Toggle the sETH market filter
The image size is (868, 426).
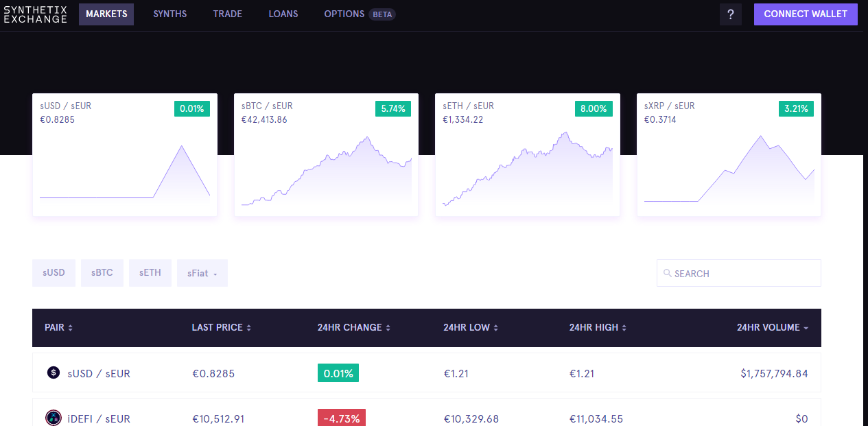pos(150,272)
